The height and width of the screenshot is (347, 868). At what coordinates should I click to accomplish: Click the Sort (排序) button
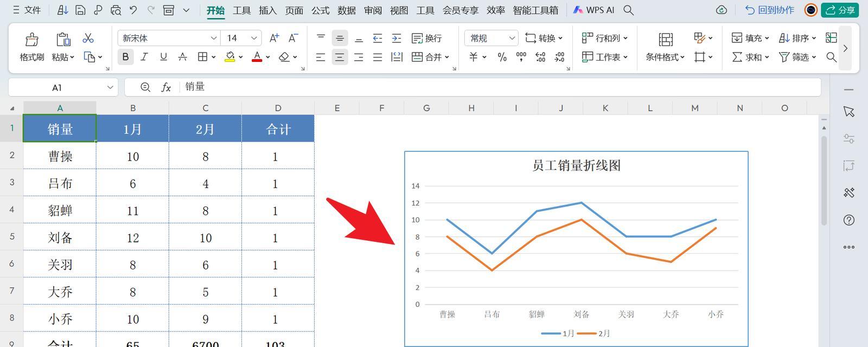797,38
